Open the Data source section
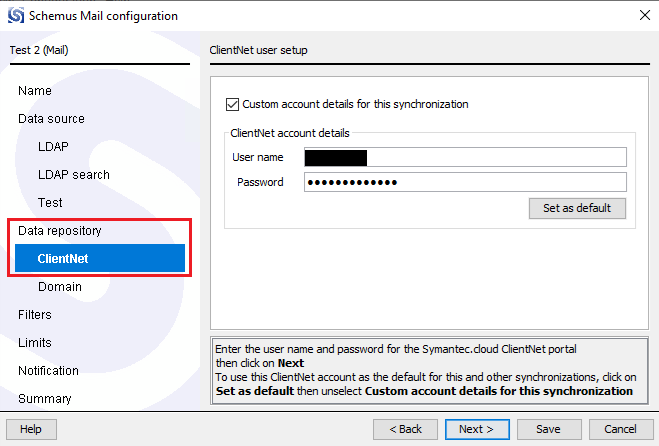 point(51,119)
